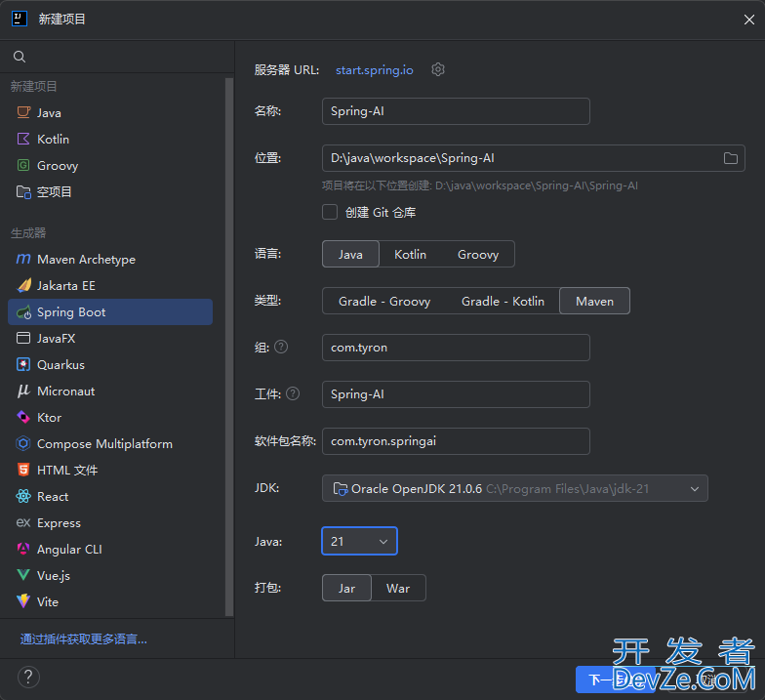This screenshot has height=700, width=765.
Task: Click the Express ex icon
Action: (x=23, y=523)
